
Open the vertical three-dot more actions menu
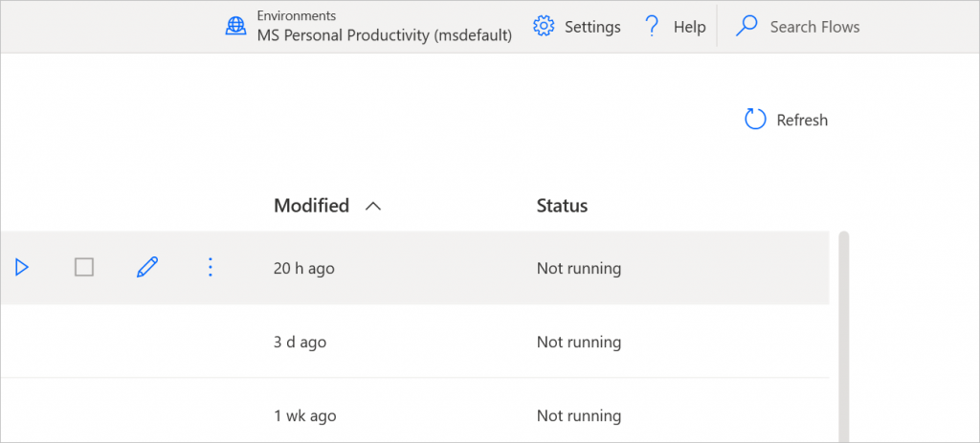(211, 268)
